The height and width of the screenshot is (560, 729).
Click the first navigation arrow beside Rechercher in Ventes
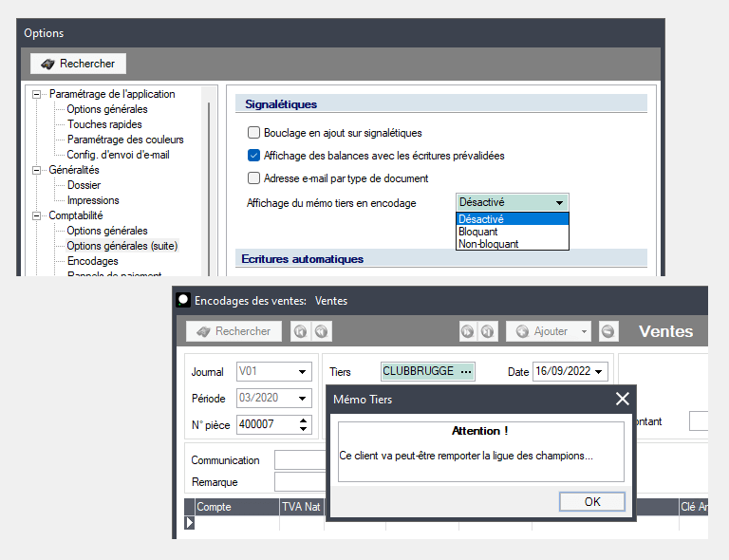tap(299, 331)
